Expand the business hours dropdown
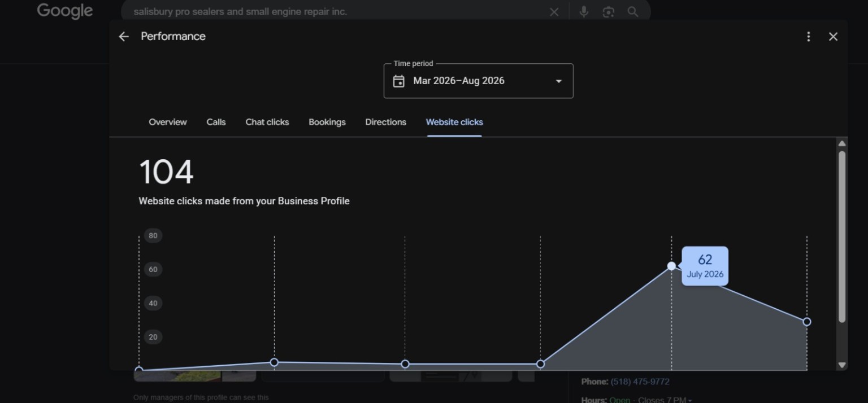The height and width of the screenshot is (403, 868). pyautogui.click(x=665, y=400)
